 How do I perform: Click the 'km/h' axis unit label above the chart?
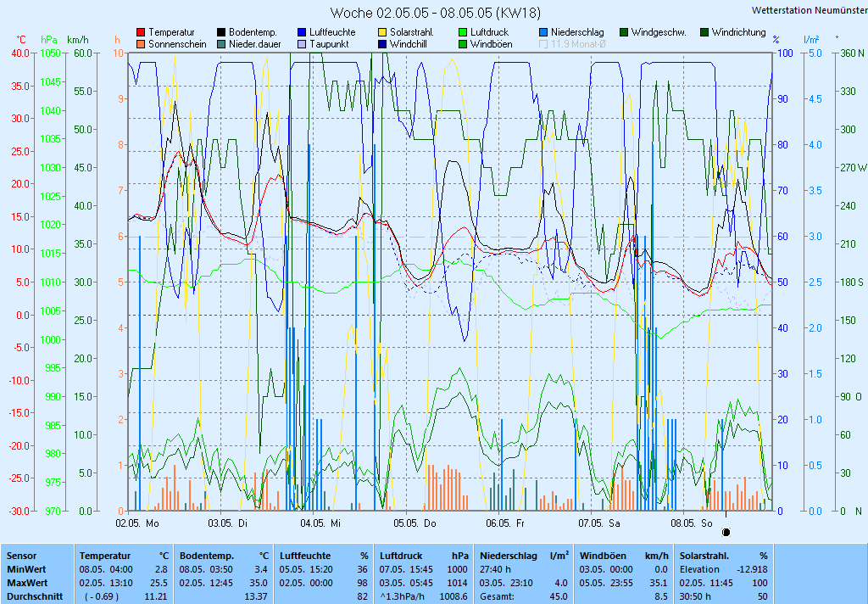[x=77, y=40]
